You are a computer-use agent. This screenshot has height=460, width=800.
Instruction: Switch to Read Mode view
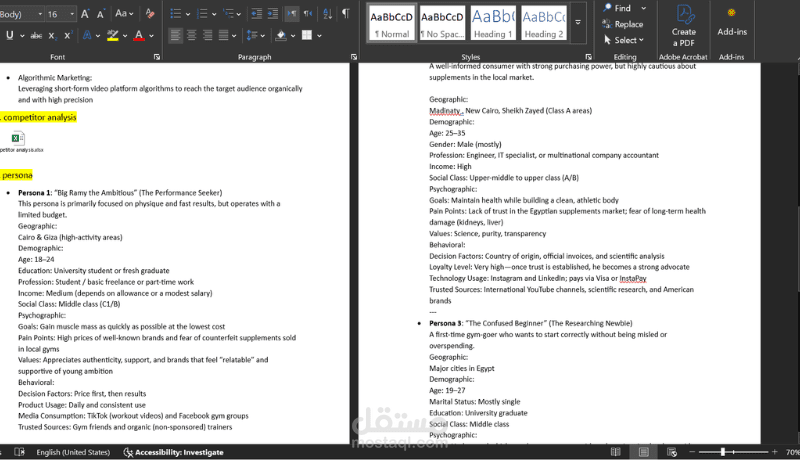point(616,452)
